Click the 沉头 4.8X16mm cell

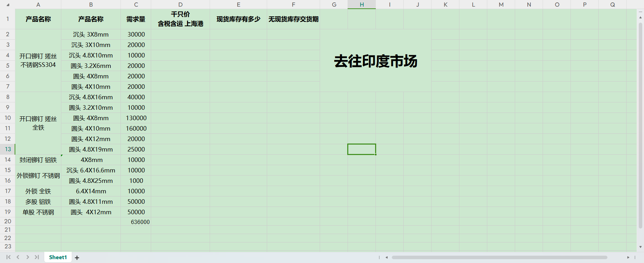pyautogui.click(x=91, y=97)
